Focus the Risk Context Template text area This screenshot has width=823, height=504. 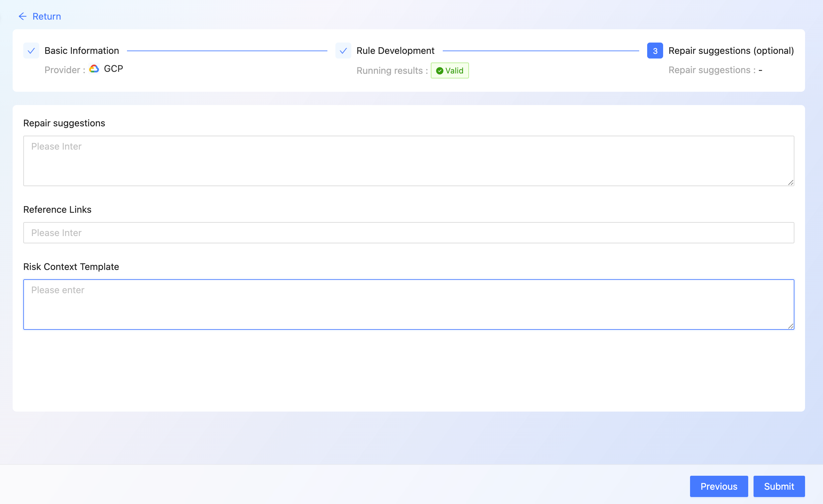tap(409, 305)
